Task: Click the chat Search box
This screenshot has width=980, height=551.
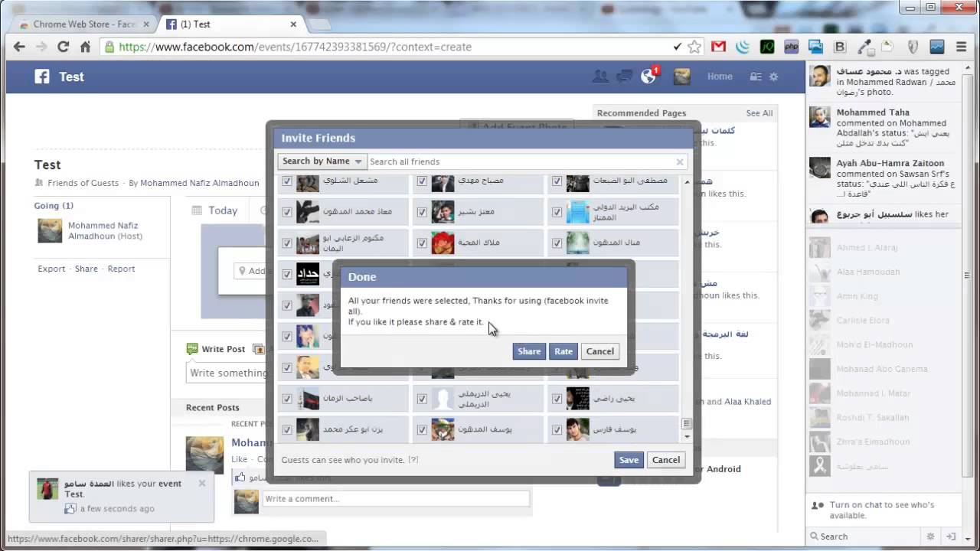Action: [865, 536]
